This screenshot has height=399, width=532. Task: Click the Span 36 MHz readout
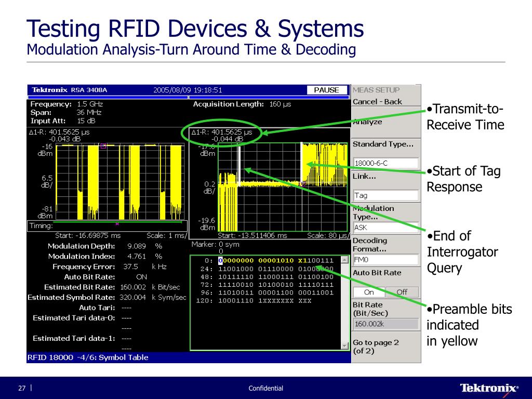(x=66, y=112)
